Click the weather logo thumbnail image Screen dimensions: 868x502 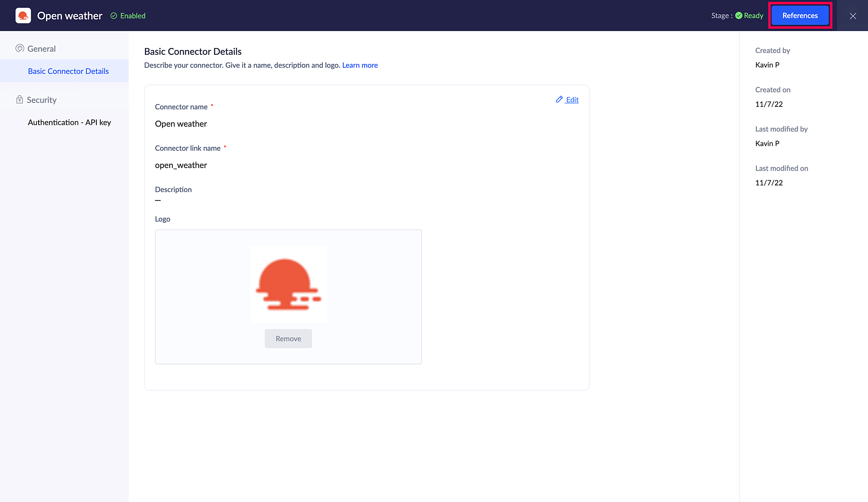[x=288, y=284]
